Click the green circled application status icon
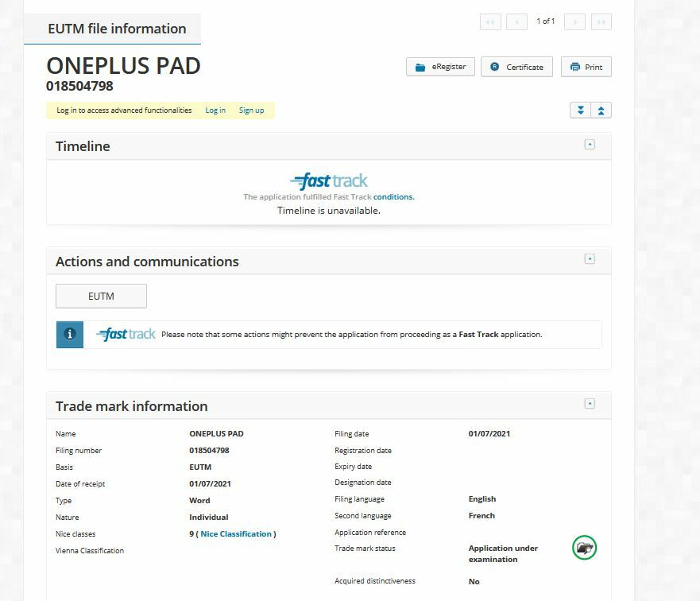This screenshot has height=601, width=700. [584, 548]
